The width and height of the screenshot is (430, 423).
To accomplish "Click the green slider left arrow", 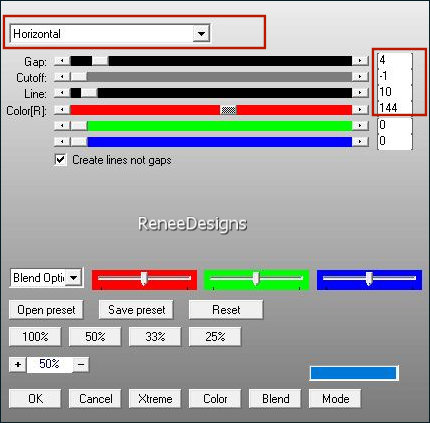I will click(x=62, y=125).
